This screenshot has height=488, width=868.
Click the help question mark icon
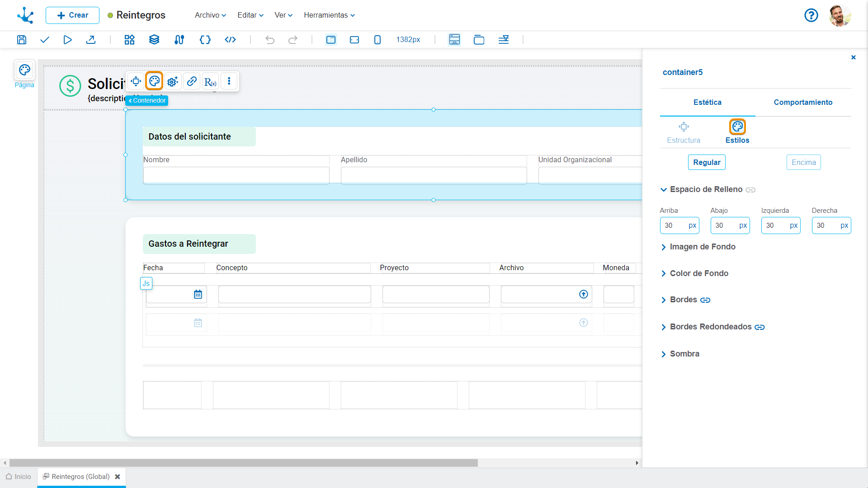click(x=811, y=15)
